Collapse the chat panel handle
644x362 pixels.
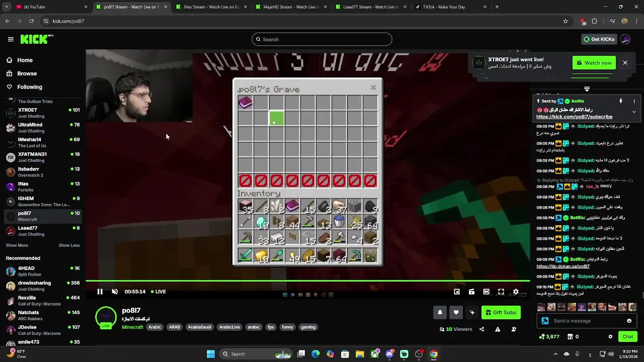tap(587, 89)
